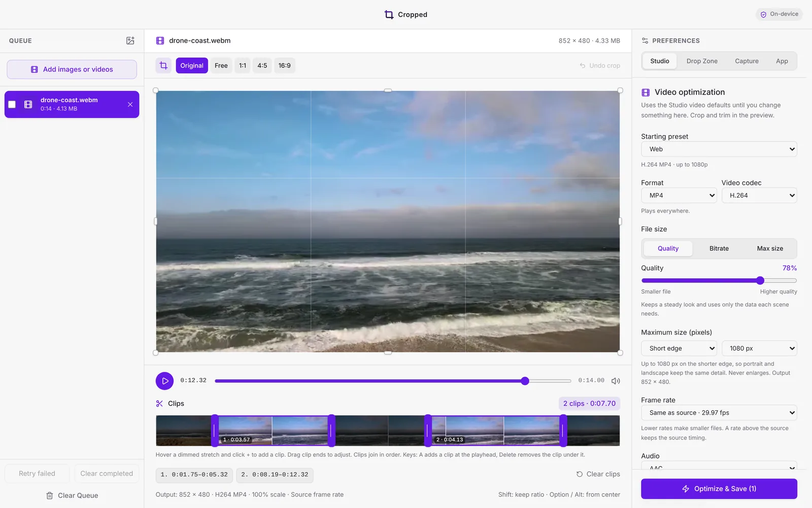
Task: Click the video playback progress slider thumb
Action: [525, 381]
